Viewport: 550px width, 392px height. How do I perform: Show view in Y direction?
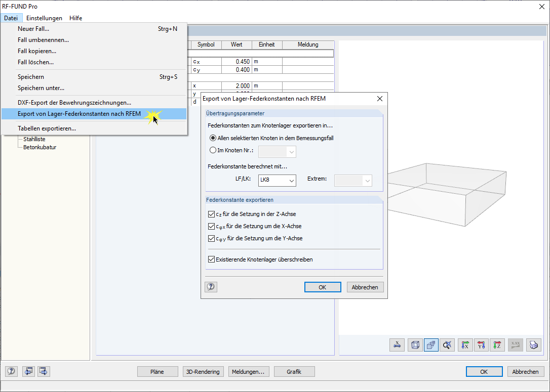click(481, 345)
